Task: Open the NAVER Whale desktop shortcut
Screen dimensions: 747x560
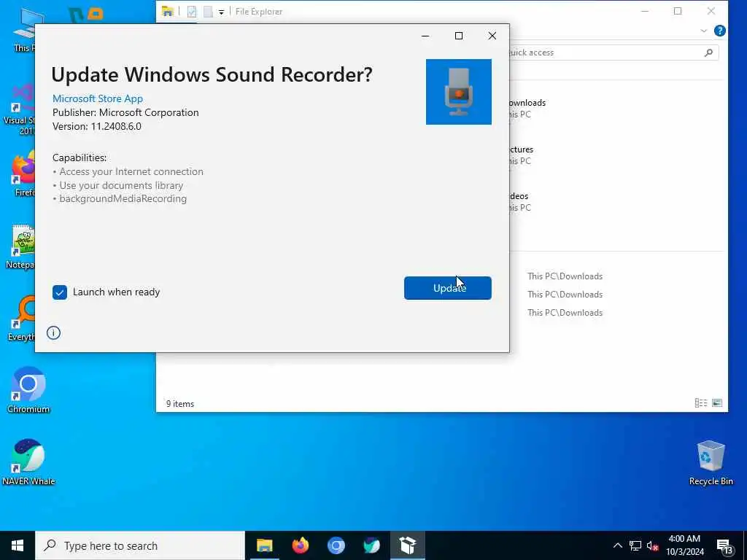Action: tap(28, 462)
